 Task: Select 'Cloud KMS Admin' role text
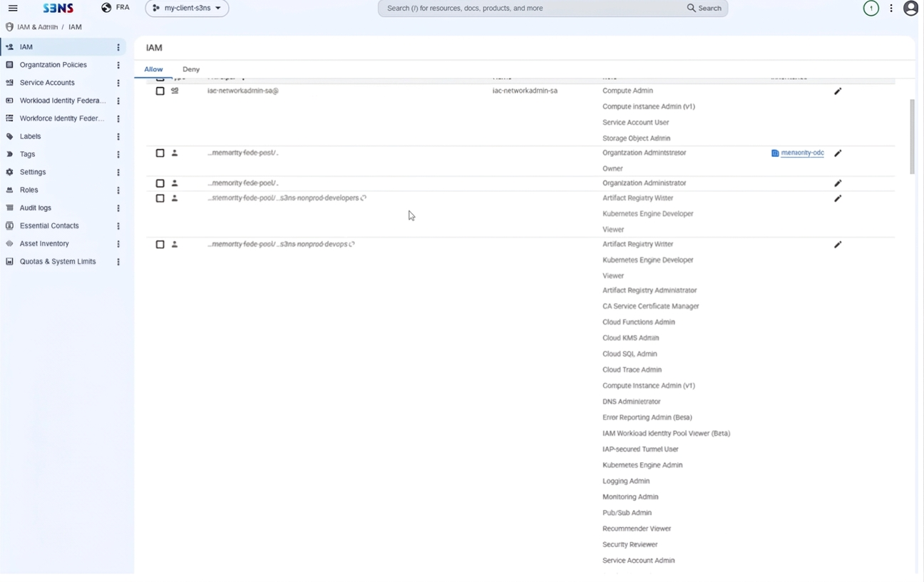point(631,338)
